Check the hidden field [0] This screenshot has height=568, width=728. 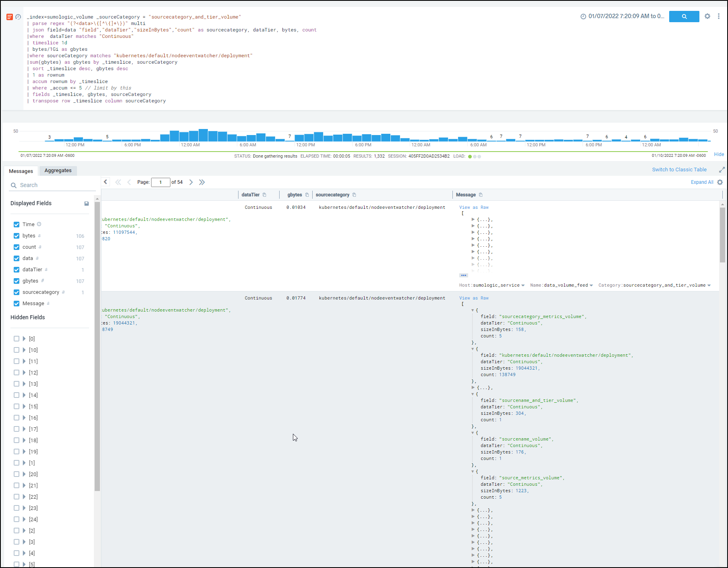17,339
